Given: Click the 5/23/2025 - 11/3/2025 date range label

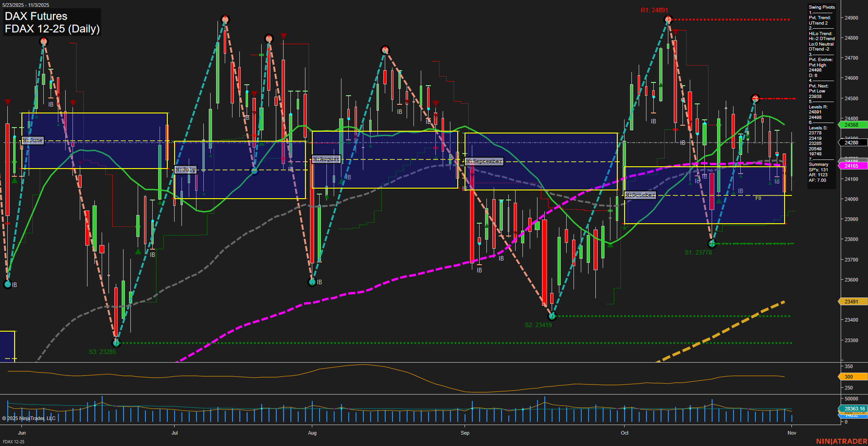Looking at the screenshot, I should click(26, 5).
